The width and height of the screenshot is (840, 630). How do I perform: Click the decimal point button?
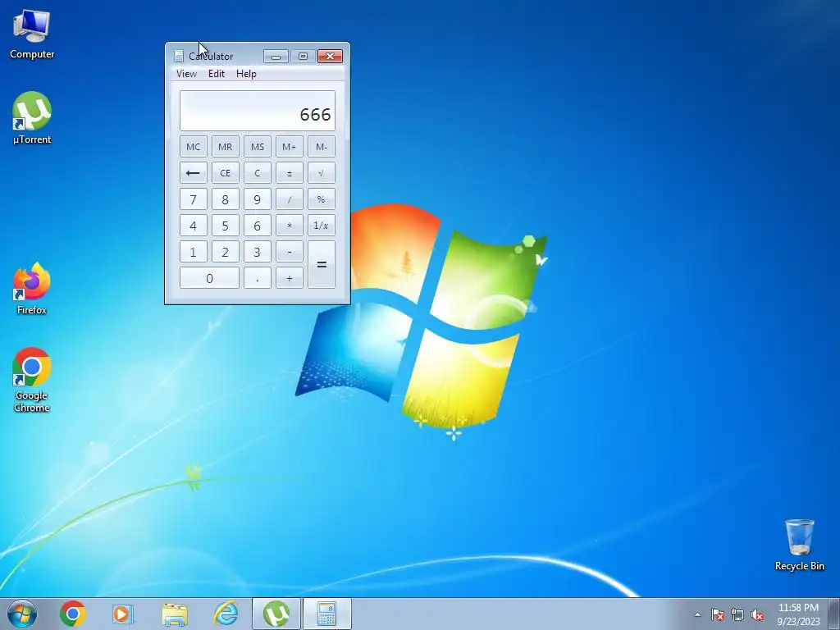point(257,278)
